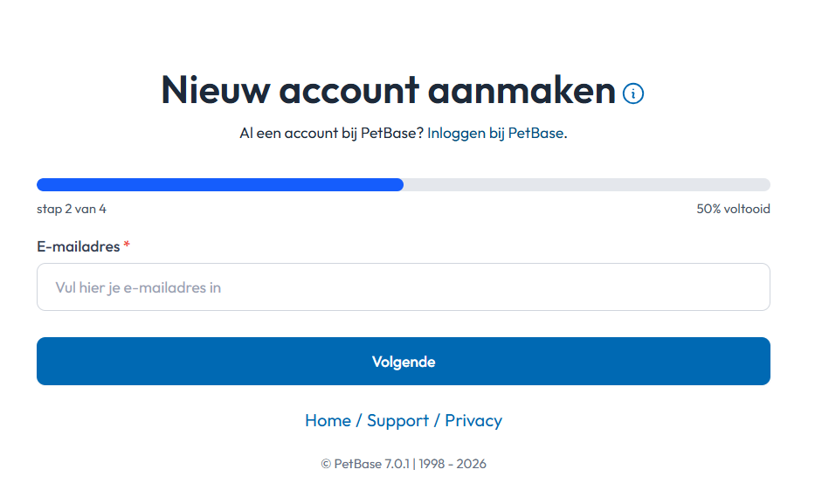This screenshot has width=815, height=504.
Task: Open the Inloggen bij PetBase link
Action: (x=495, y=134)
